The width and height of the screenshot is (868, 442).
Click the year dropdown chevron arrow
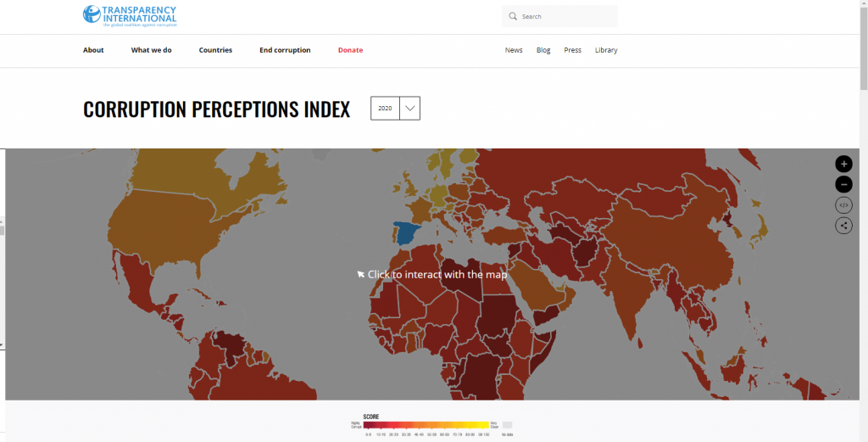(409, 109)
